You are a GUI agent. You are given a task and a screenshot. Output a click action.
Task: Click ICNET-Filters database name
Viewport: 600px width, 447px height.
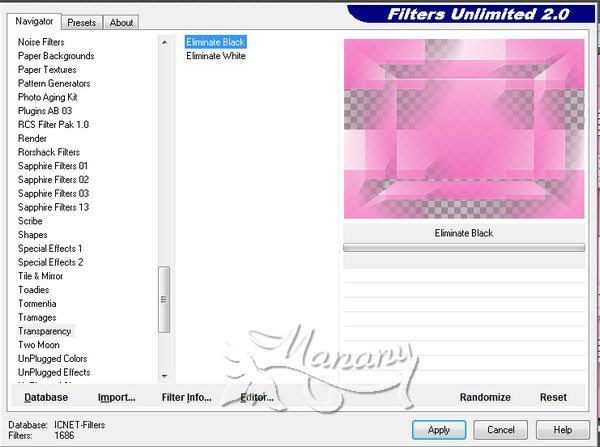(x=80, y=425)
